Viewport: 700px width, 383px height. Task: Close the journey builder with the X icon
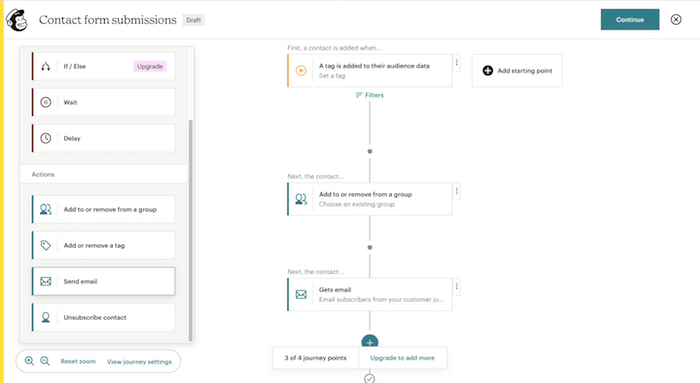pos(676,19)
